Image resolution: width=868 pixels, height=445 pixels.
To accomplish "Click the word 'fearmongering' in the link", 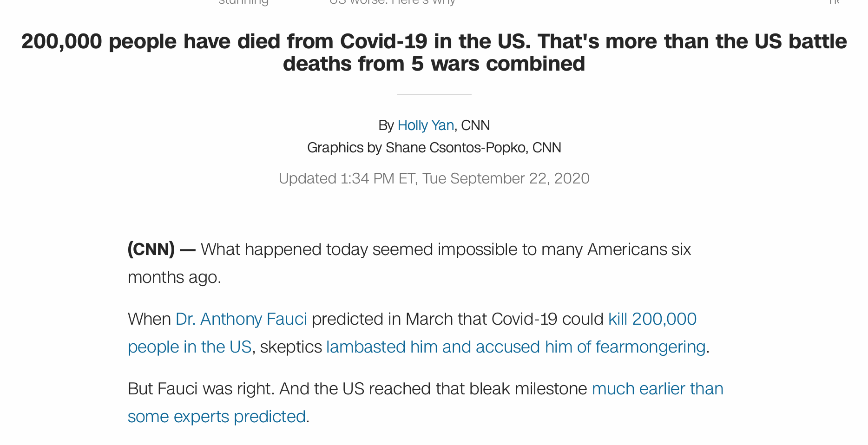I will click(x=651, y=347).
